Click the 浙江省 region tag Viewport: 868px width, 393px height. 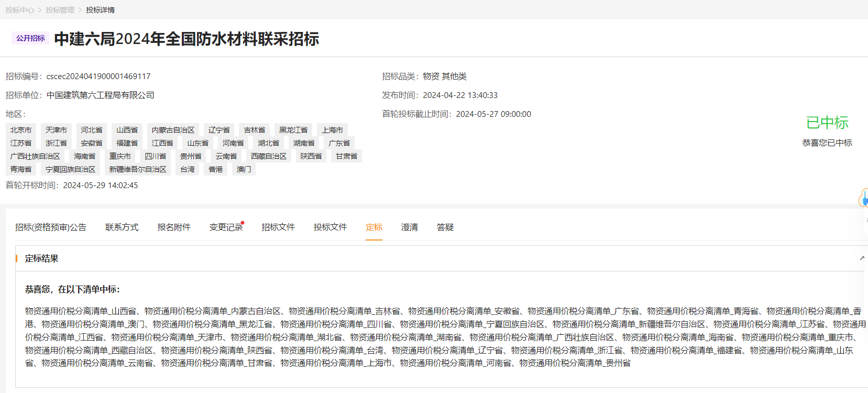click(56, 143)
